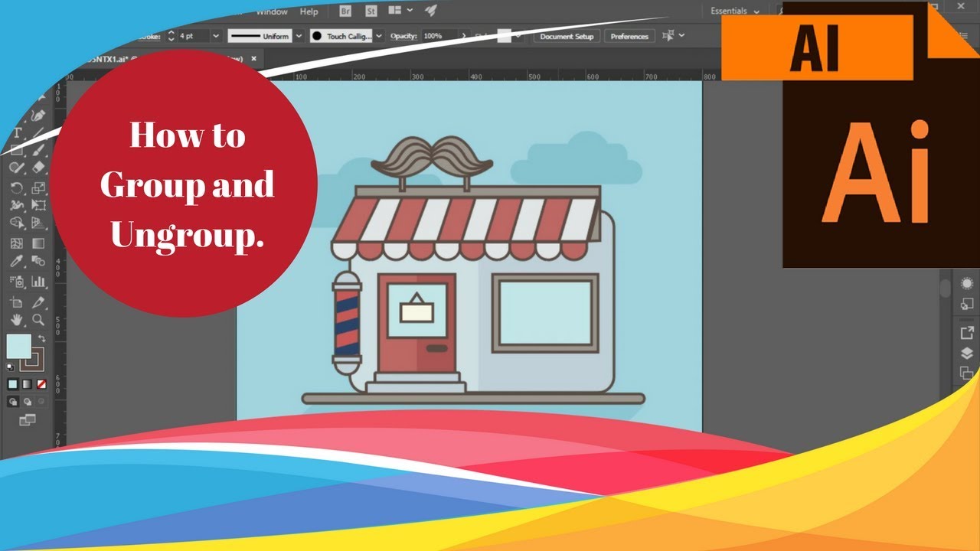Close the open document tab
The height and width of the screenshot is (551, 980).
[x=254, y=57]
